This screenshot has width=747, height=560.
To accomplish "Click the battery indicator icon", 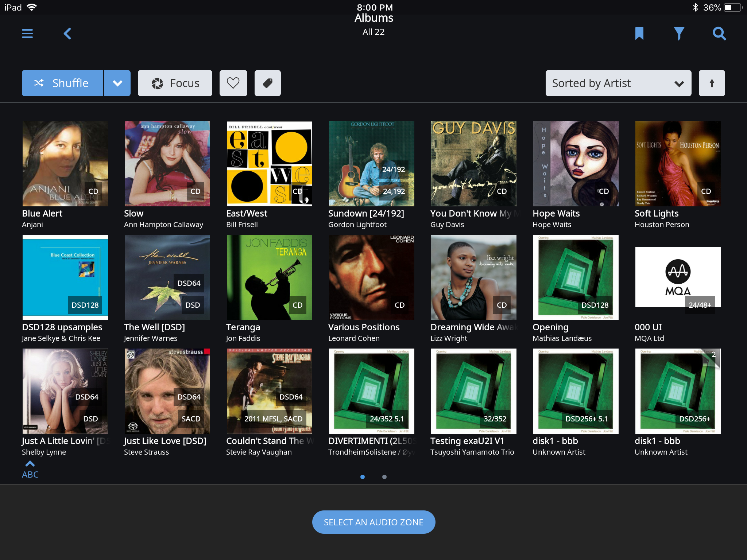I will click(x=733, y=7).
